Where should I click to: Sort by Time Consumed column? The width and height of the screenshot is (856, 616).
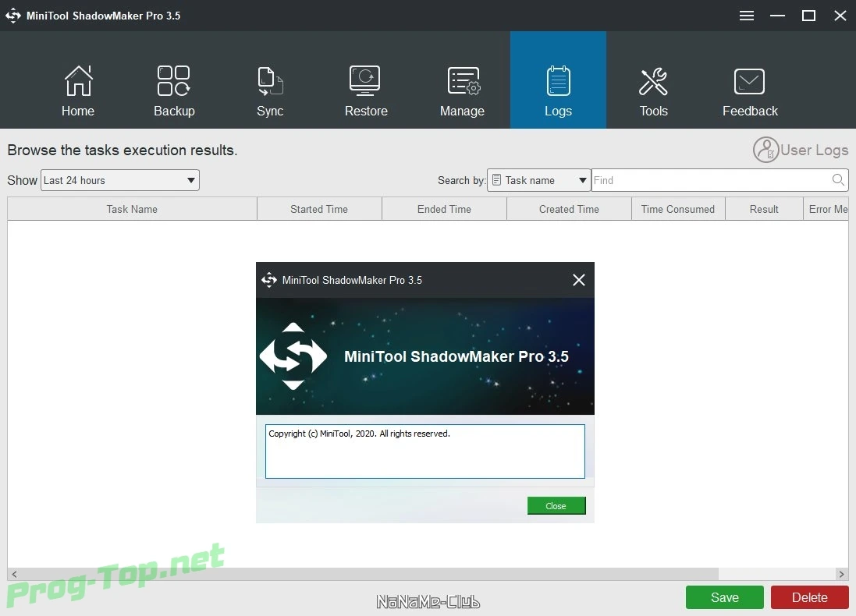[678, 209]
